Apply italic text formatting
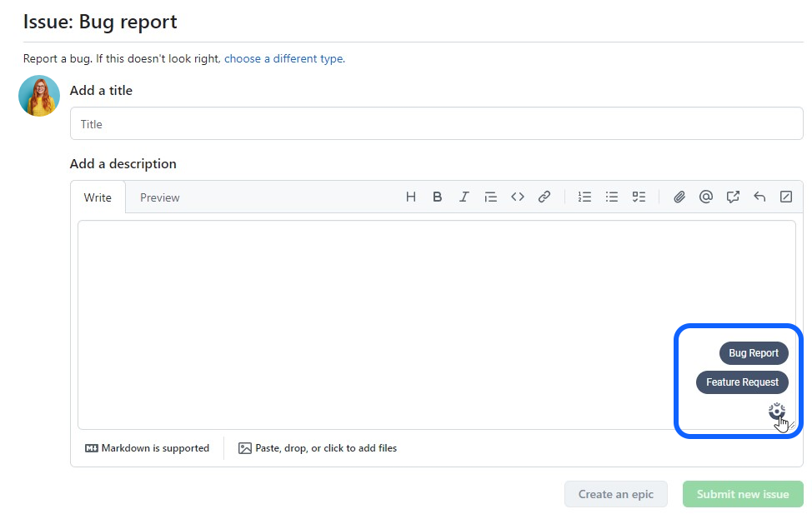Image resolution: width=812 pixels, height=514 pixels. 464,197
